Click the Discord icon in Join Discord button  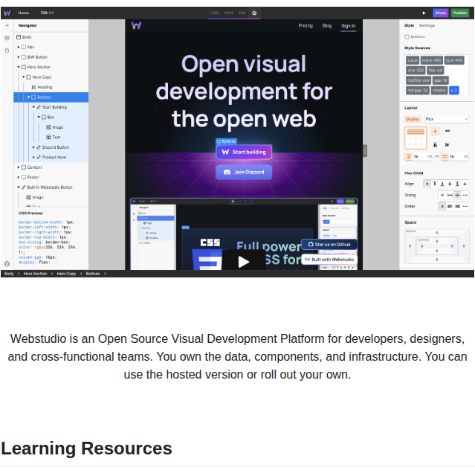(x=227, y=172)
